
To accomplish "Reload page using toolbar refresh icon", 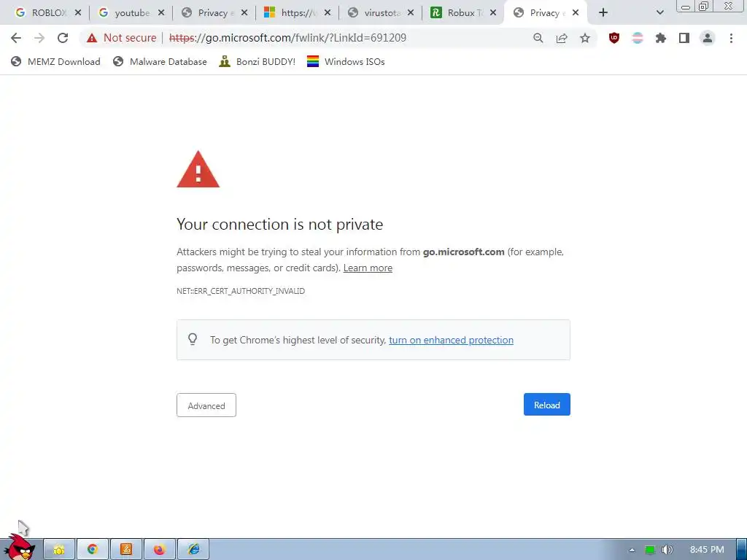I will click(x=63, y=38).
